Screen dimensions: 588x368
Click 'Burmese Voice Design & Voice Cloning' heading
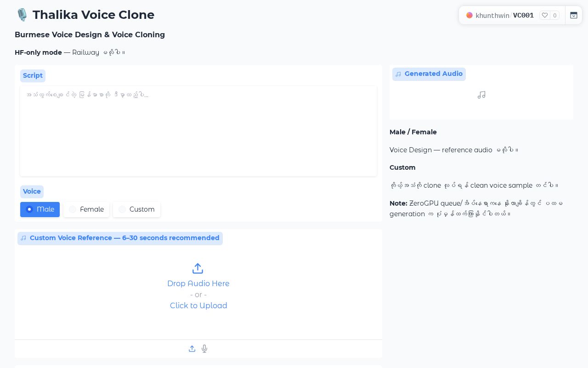90,34
